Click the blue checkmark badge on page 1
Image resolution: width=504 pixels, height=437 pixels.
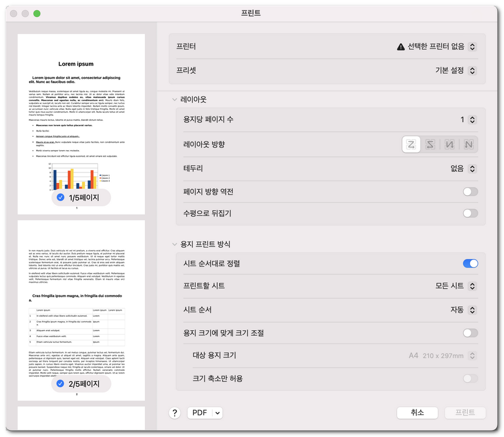coord(61,197)
